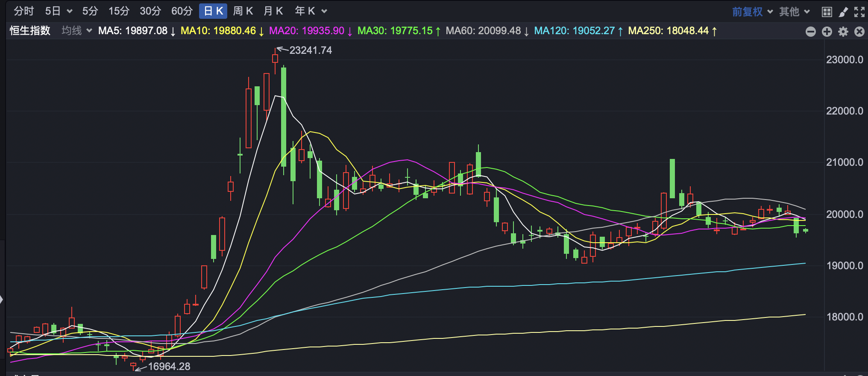Remove the indicator with X icon
Viewport: 868px width, 376px height.
(859, 32)
